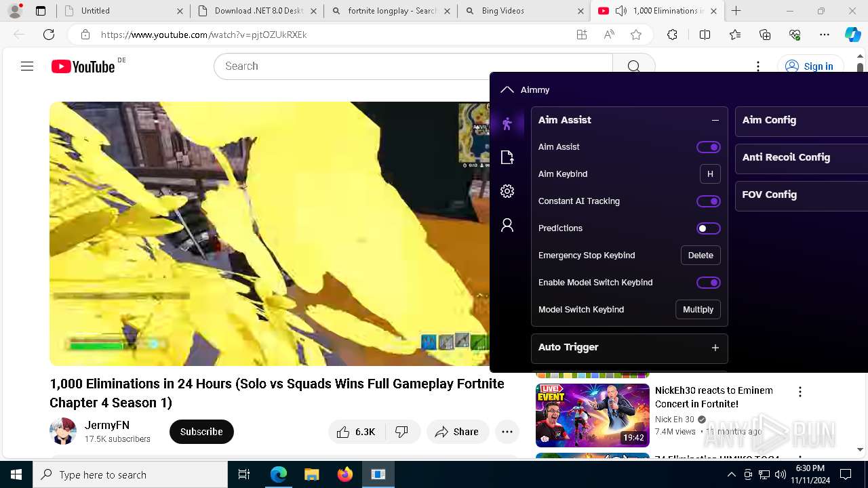Expand the Anti Recoil Config section

(802, 158)
